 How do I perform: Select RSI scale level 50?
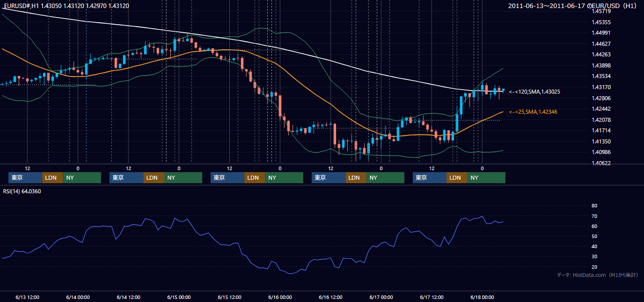(594, 236)
